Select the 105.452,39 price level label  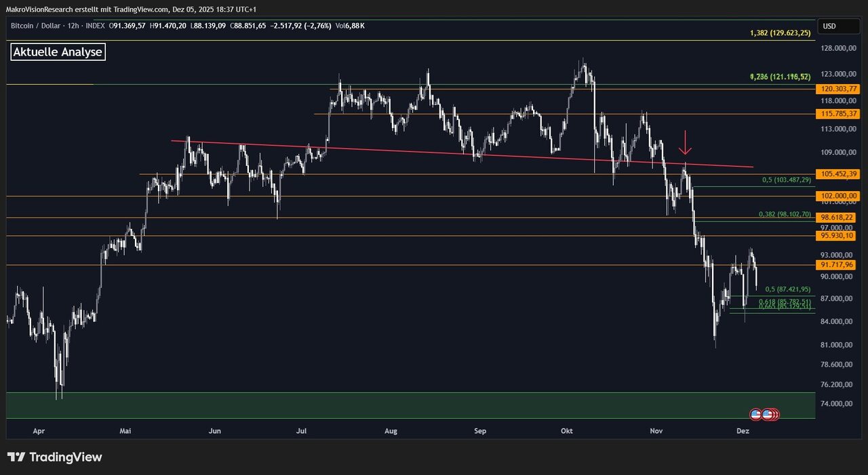point(836,174)
